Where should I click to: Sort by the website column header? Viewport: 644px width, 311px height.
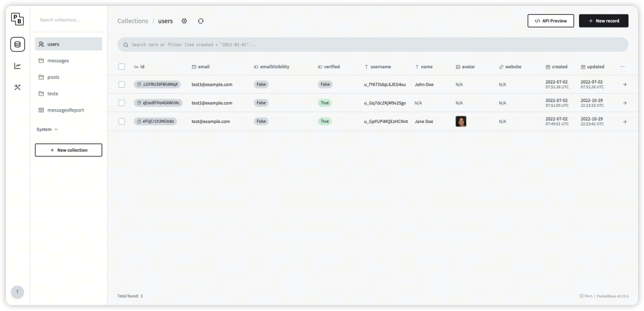point(510,67)
